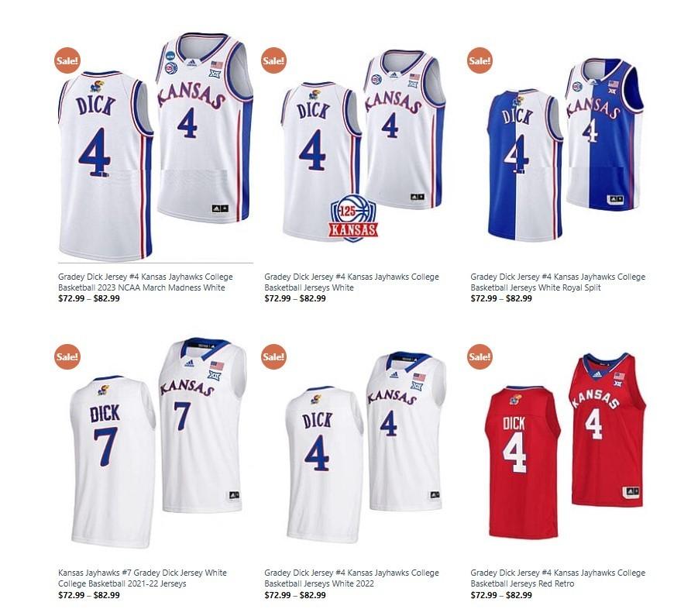Open the 2023 NCAA March Madness White jersey image
The width and height of the screenshot is (691, 616).
tap(156, 147)
